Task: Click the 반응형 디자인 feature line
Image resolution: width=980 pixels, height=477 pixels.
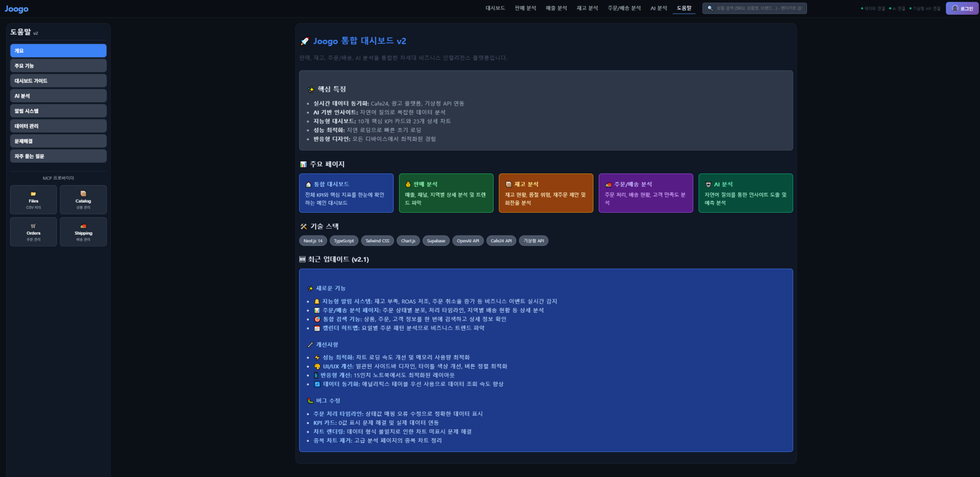Action: [x=375, y=139]
